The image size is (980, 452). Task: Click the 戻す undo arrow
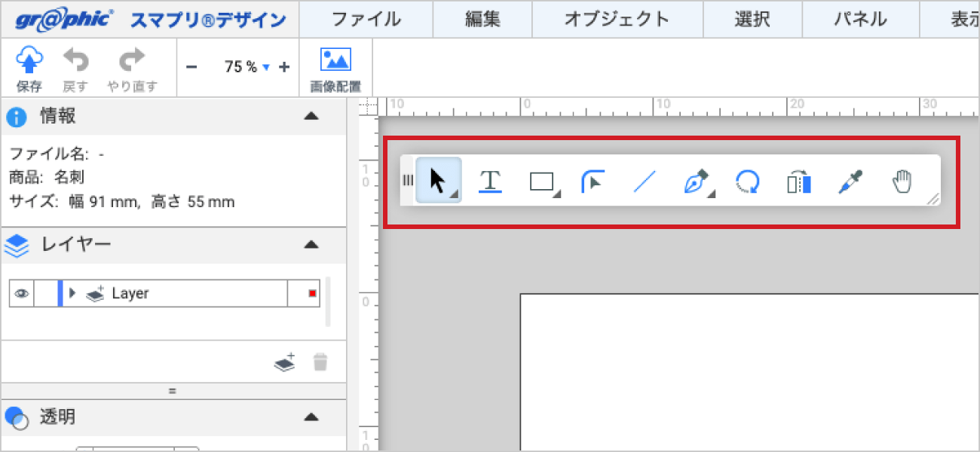pyautogui.click(x=75, y=60)
